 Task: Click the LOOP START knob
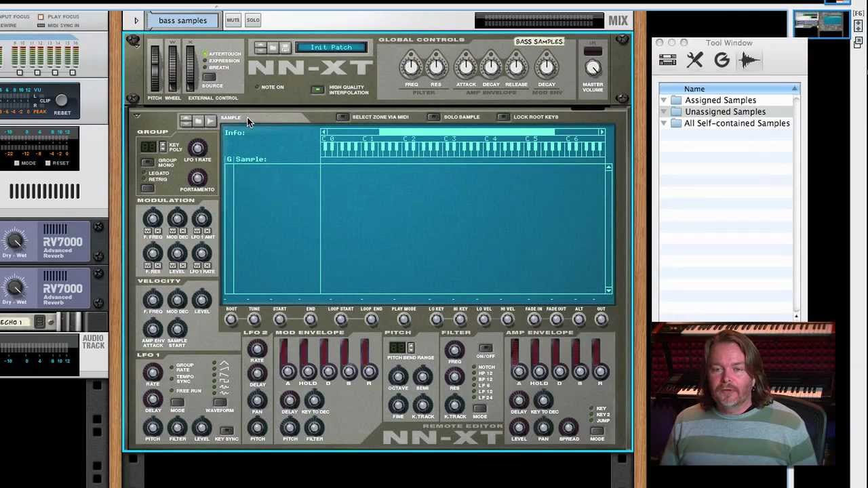(340, 320)
